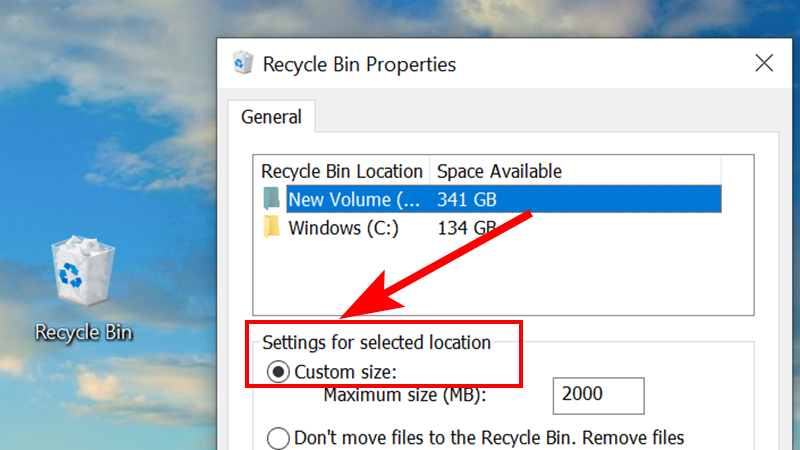Focus the Maximum size (MB) input field
The height and width of the screenshot is (450, 800).
598,395
